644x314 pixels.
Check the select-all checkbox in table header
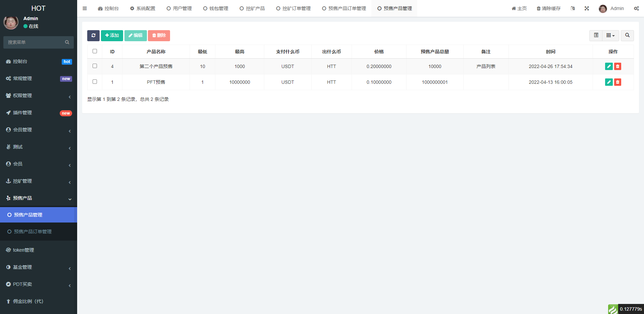[x=95, y=51]
